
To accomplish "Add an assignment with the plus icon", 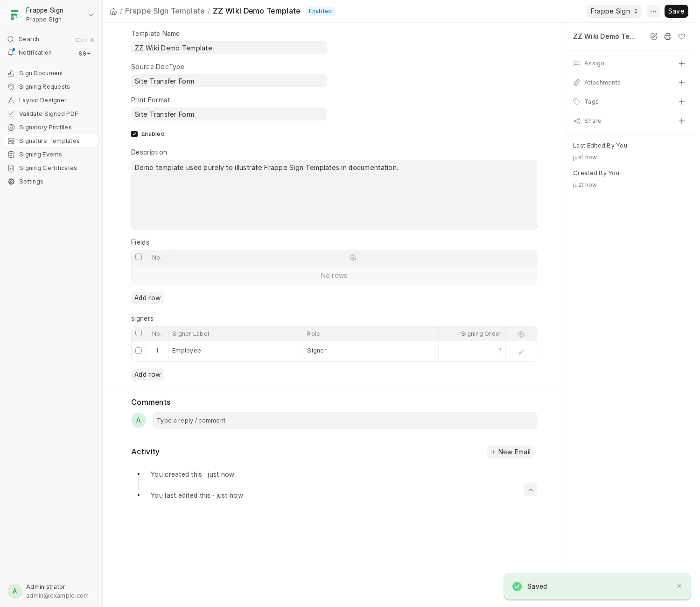I will click(682, 64).
